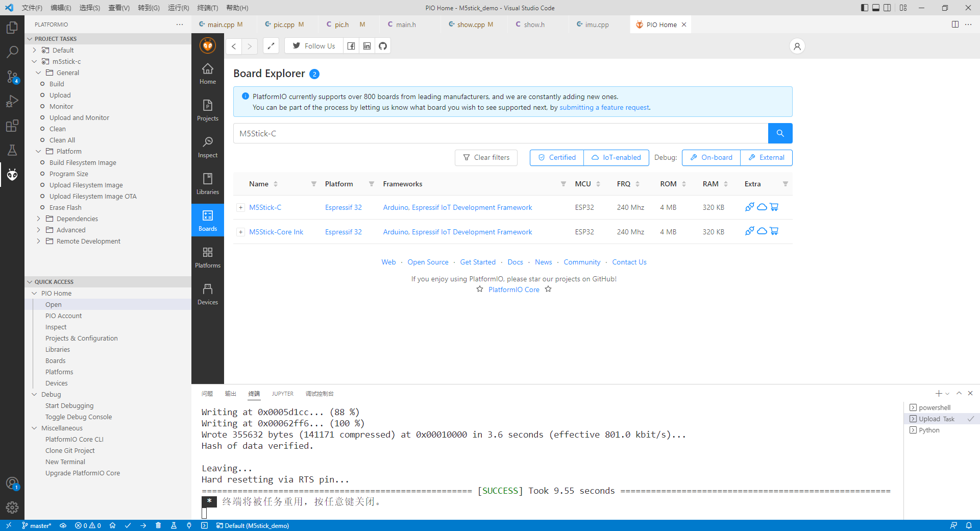980x531 pixels.
Task: Open launch profile dropdown beside new terminal
Action: point(947,394)
